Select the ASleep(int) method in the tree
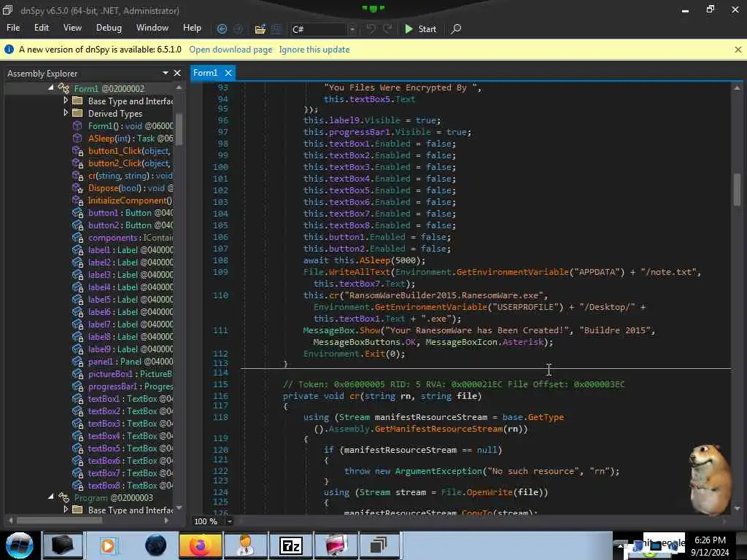 point(131,139)
